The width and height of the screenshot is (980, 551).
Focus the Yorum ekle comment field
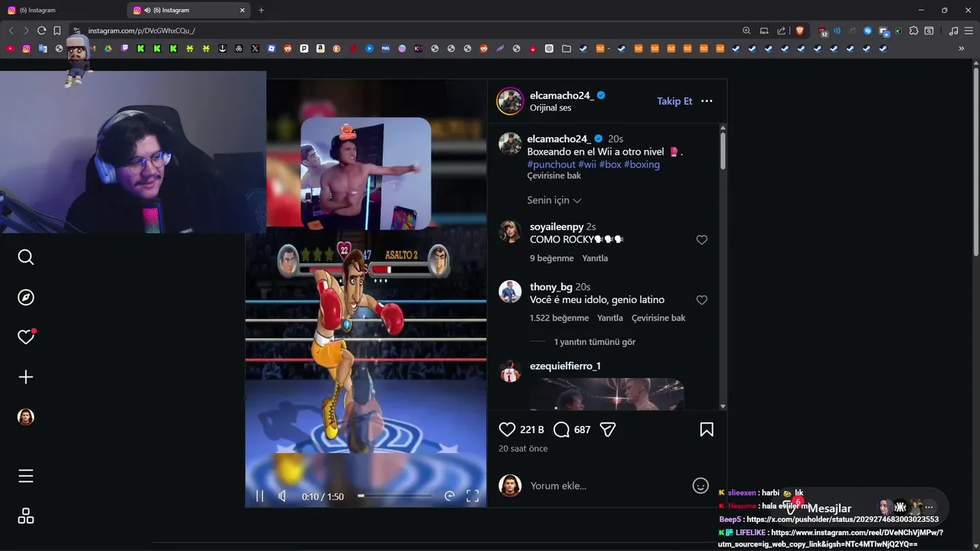tap(605, 486)
